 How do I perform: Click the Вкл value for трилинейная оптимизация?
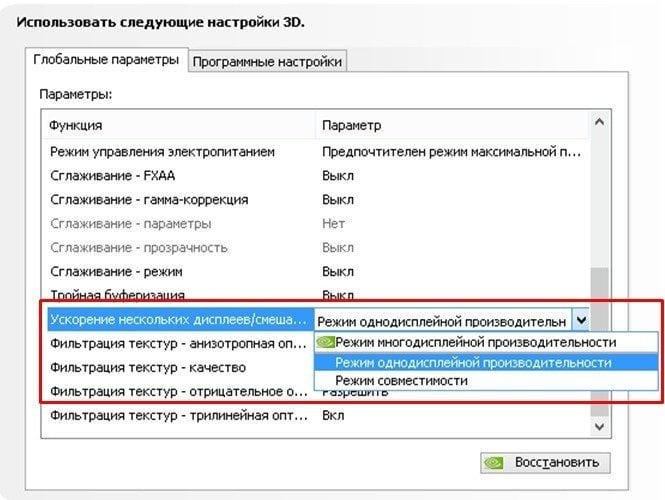[333, 415]
